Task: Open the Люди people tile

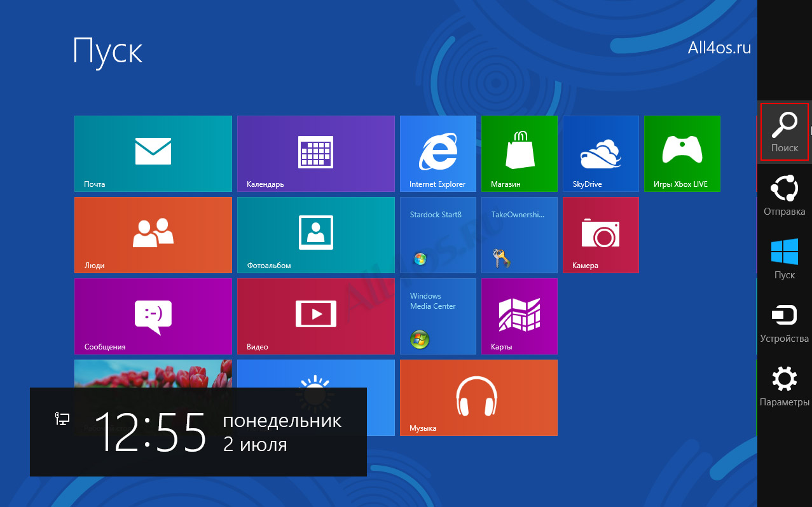Action: [x=153, y=235]
